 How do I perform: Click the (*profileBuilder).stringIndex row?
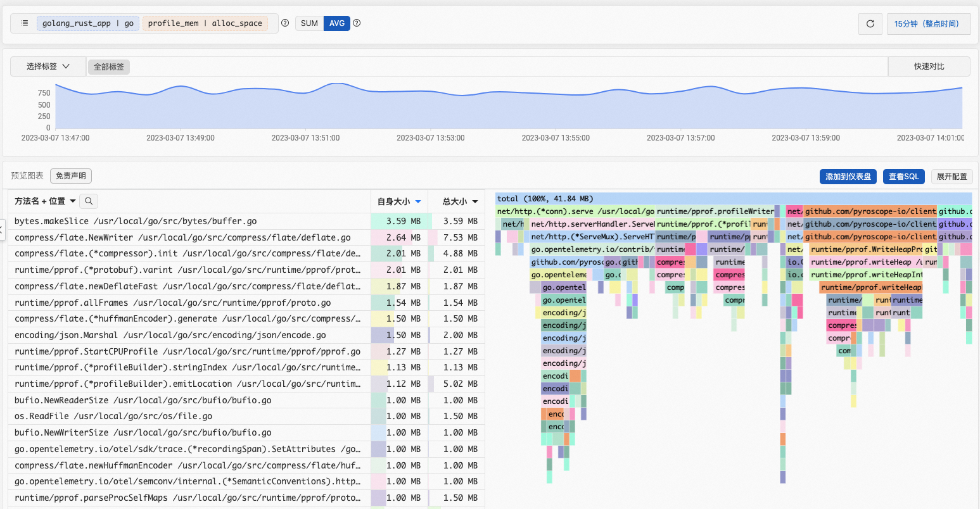246,367
